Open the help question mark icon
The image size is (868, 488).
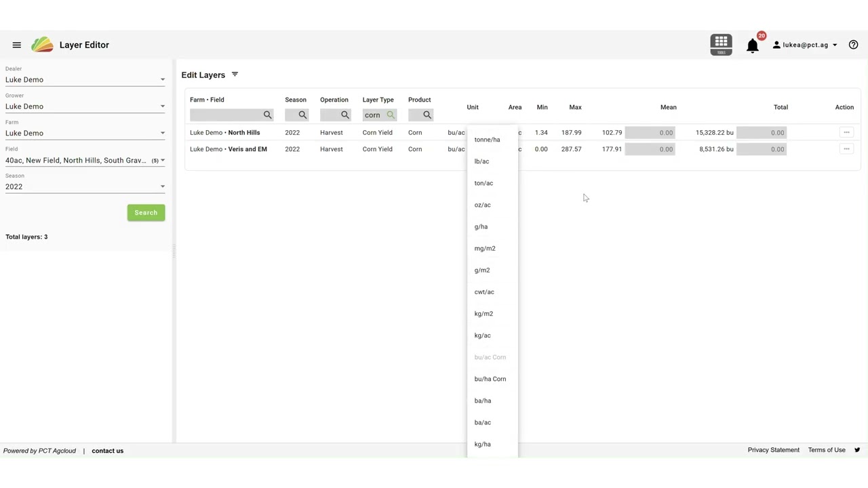pyautogui.click(x=854, y=45)
